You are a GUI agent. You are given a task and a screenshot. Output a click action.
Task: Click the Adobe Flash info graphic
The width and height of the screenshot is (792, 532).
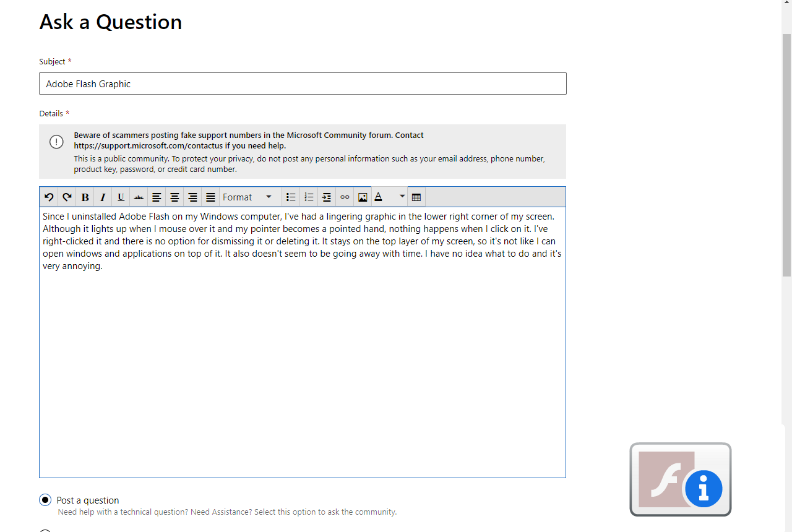681,479
